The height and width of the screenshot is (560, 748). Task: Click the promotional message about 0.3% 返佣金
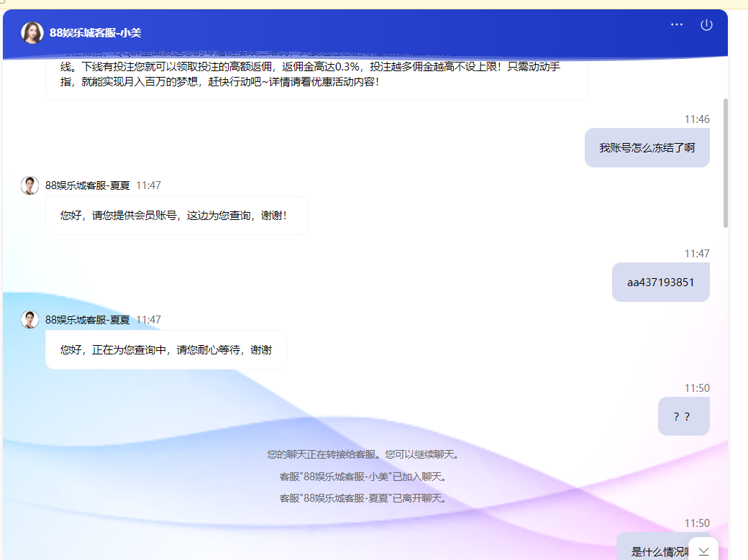pos(316,75)
